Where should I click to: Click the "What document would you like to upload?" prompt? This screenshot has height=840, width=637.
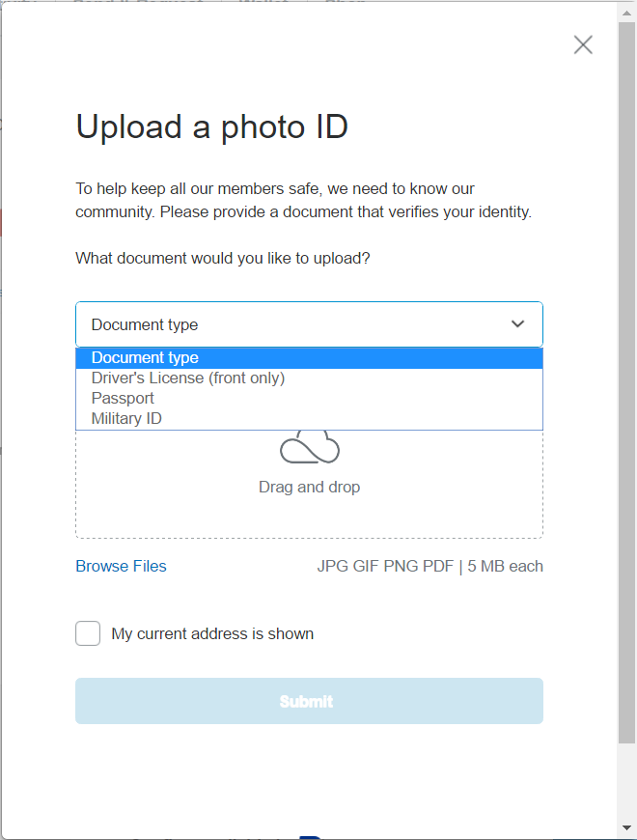(223, 259)
